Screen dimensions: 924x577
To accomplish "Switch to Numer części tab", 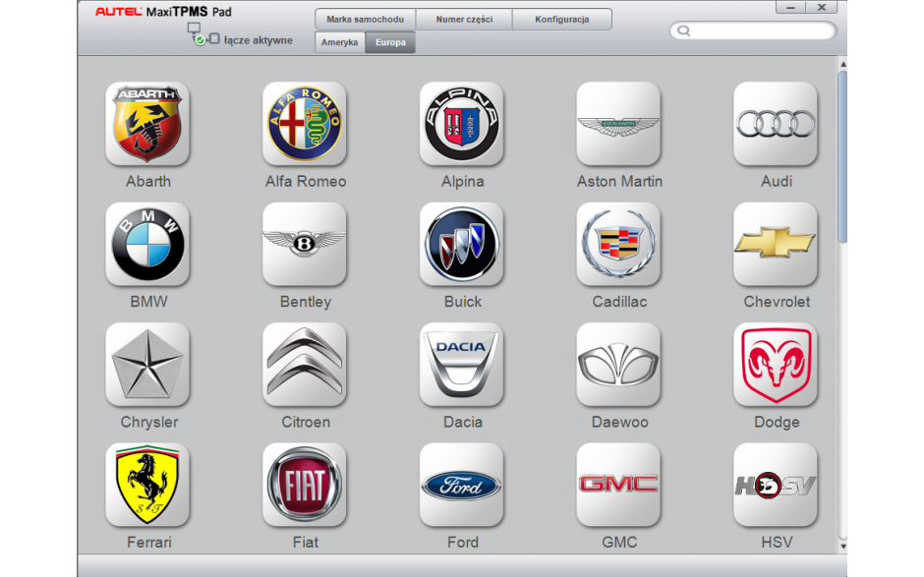I will pos(464,19).
